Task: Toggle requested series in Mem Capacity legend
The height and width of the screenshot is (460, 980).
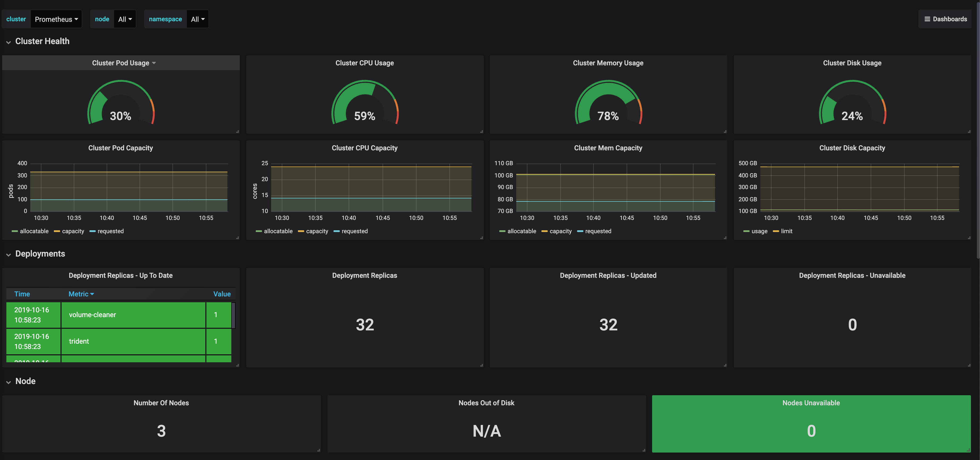Action: pos(598,231)
